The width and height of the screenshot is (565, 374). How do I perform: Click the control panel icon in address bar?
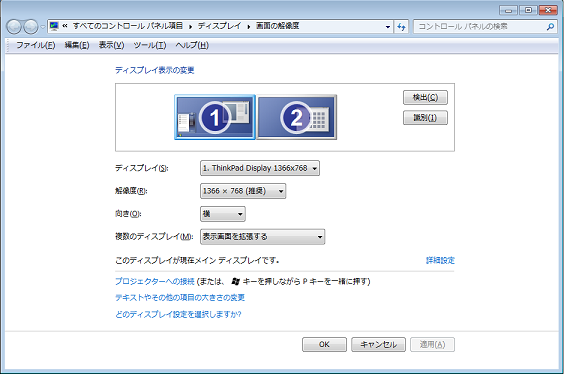(54, 26)
